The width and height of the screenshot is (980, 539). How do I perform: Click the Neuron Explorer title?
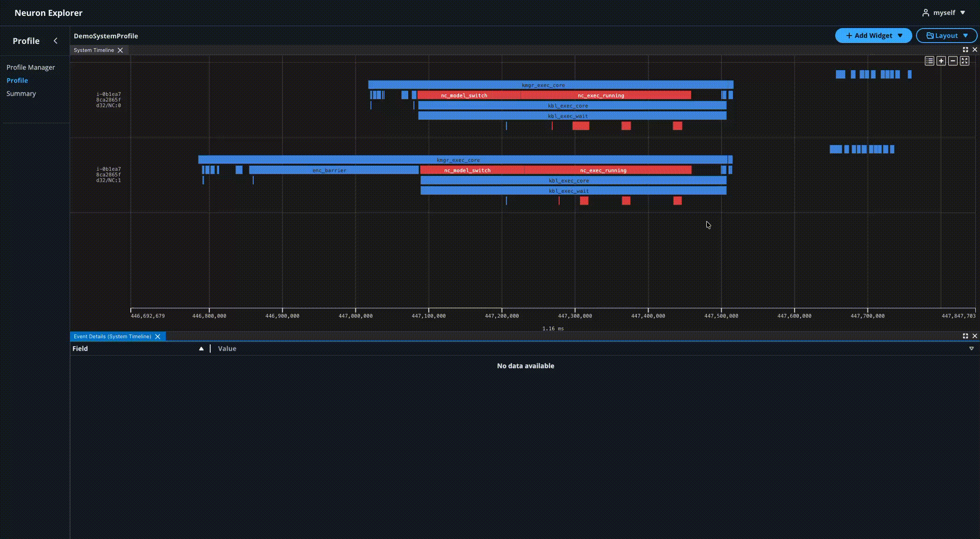point(48,13)
